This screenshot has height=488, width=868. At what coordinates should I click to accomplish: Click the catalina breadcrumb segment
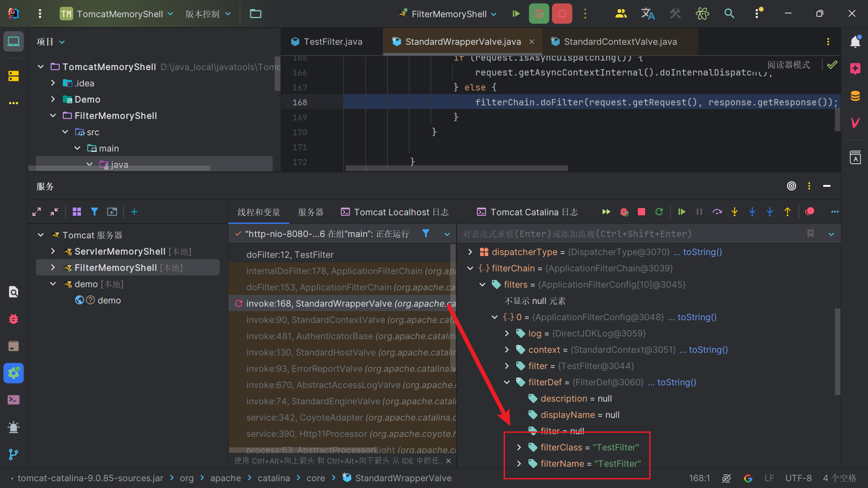click(x=274, y=478)
